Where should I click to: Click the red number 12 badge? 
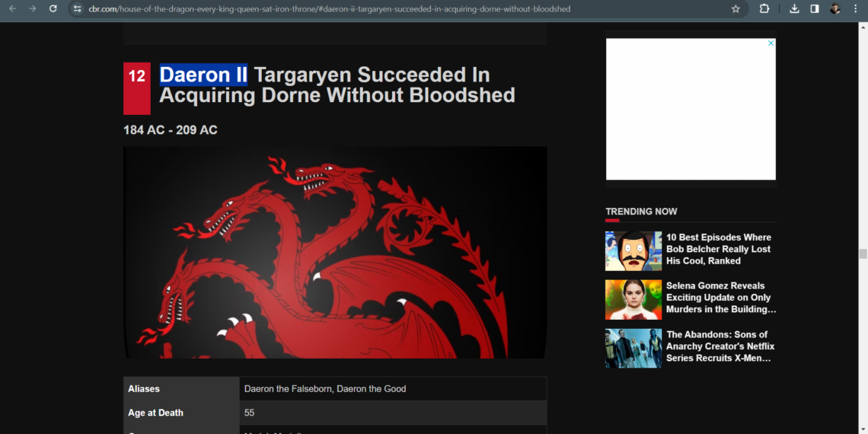137,88
